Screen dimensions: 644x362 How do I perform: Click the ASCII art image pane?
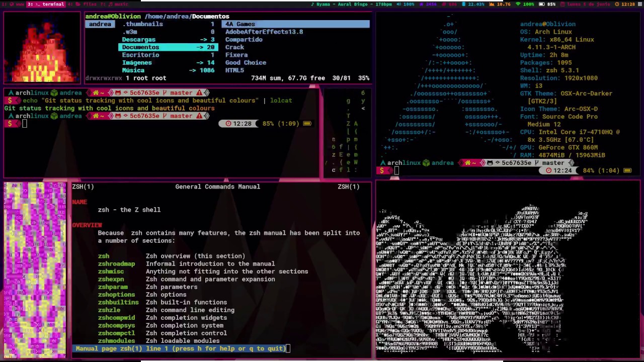point(508,269)
